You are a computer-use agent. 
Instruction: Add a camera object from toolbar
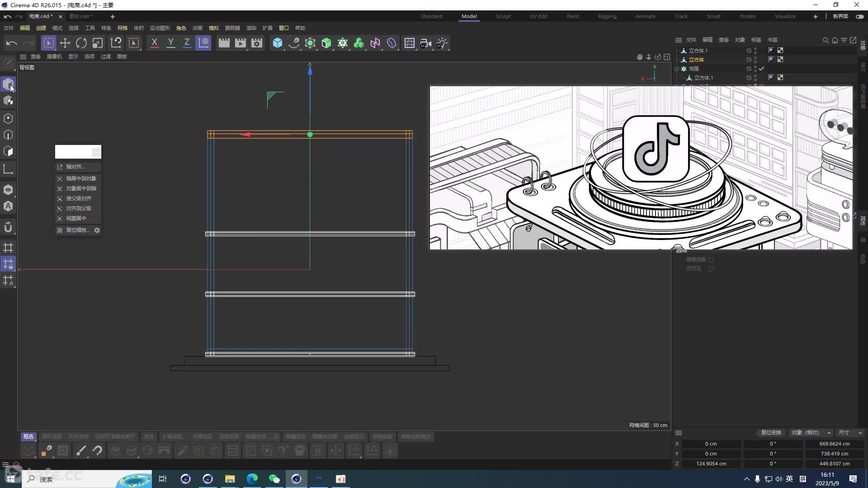click(426, 43)
